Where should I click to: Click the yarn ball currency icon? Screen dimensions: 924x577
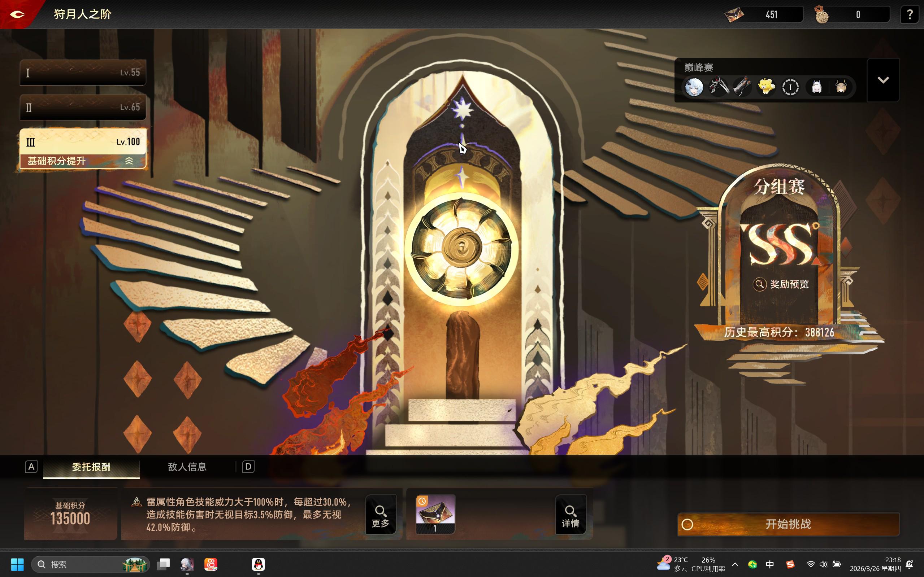click(822, 14)
